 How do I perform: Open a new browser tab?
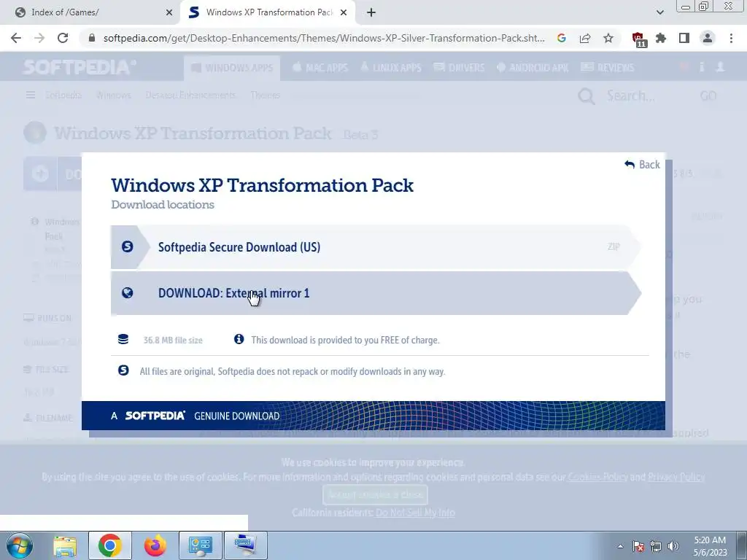(371, 13)
